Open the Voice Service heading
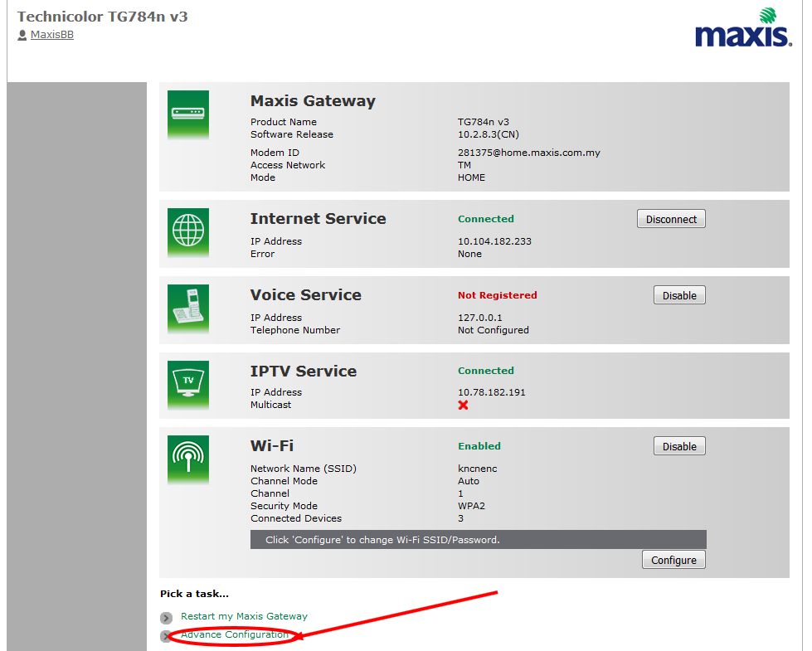The height and width of the screenshot is (651, 812). coord(305,294)
